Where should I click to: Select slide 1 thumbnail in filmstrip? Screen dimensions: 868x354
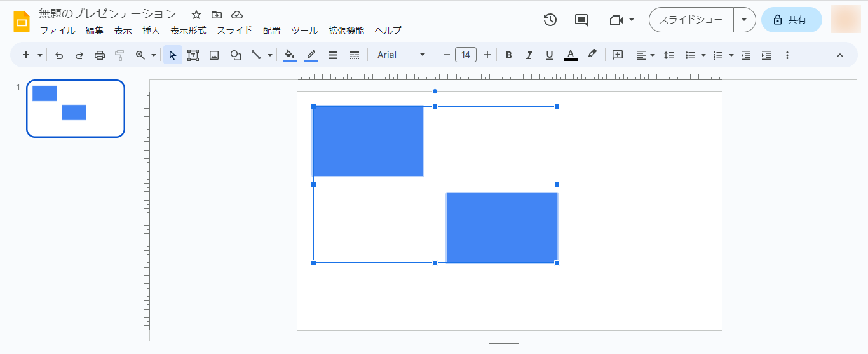(76, 109)
